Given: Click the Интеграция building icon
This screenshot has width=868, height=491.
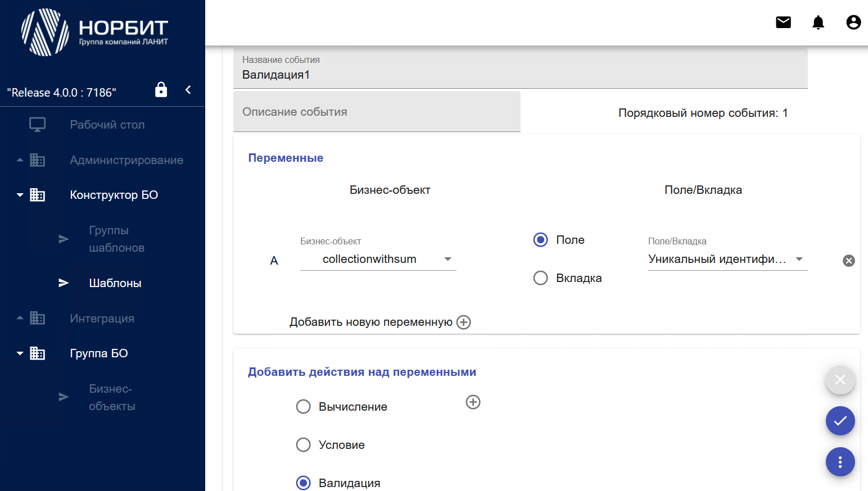Looking at the screenshot, I should coord(38,318).
